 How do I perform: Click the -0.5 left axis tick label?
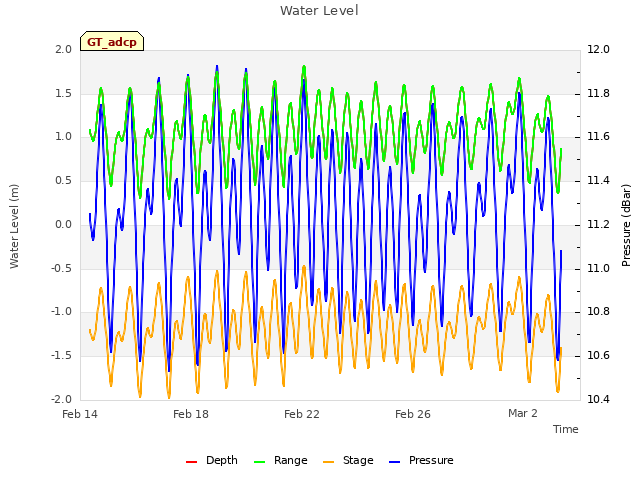pyautogui.click(x=62, y=269)
